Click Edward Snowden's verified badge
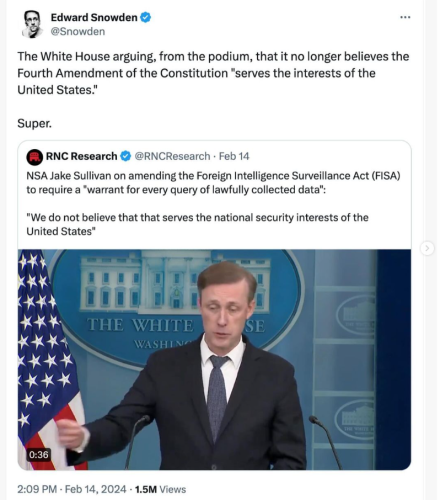440x500 pixels. [x=145, y=17]
